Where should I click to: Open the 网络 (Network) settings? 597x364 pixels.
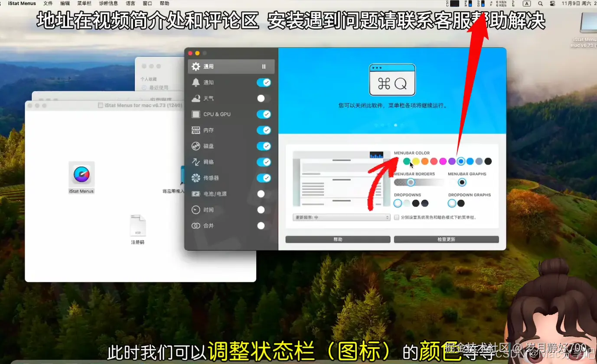click(196, 162)
